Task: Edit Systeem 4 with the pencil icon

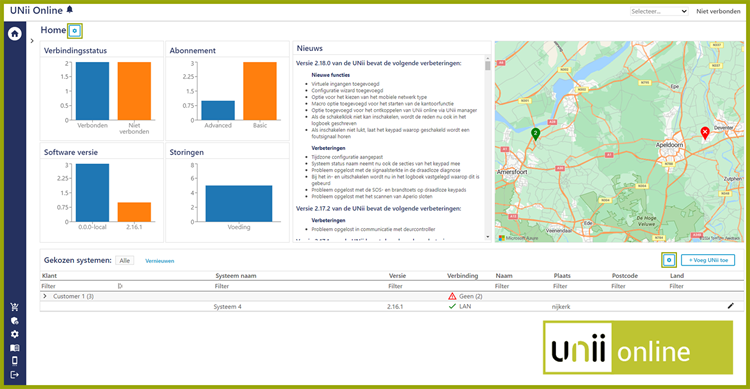Action: (730, 306)
